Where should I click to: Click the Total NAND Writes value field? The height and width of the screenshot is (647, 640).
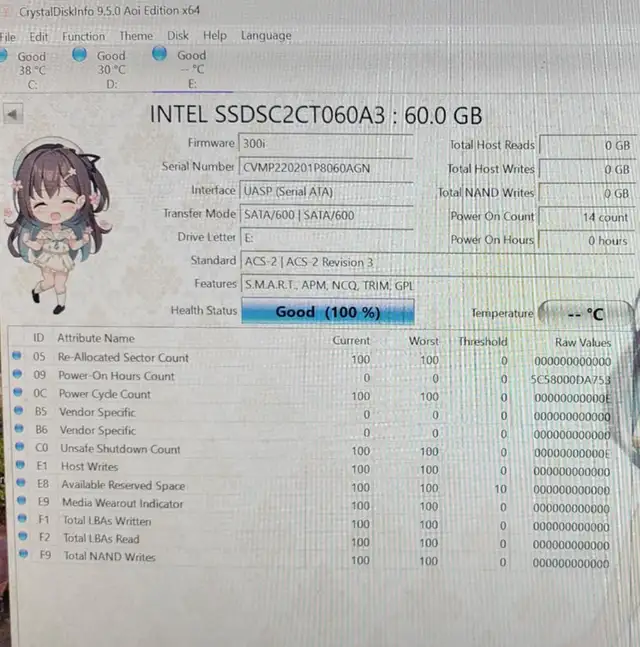(586, 193)
